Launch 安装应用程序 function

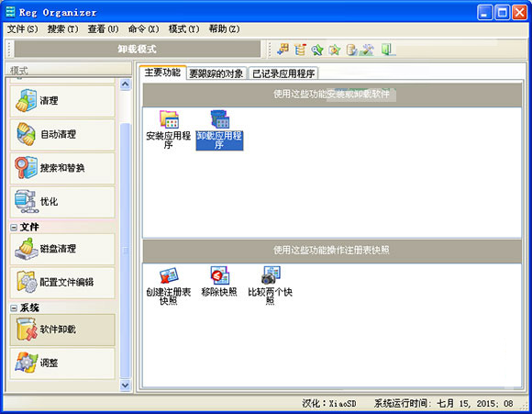(168, 129)
